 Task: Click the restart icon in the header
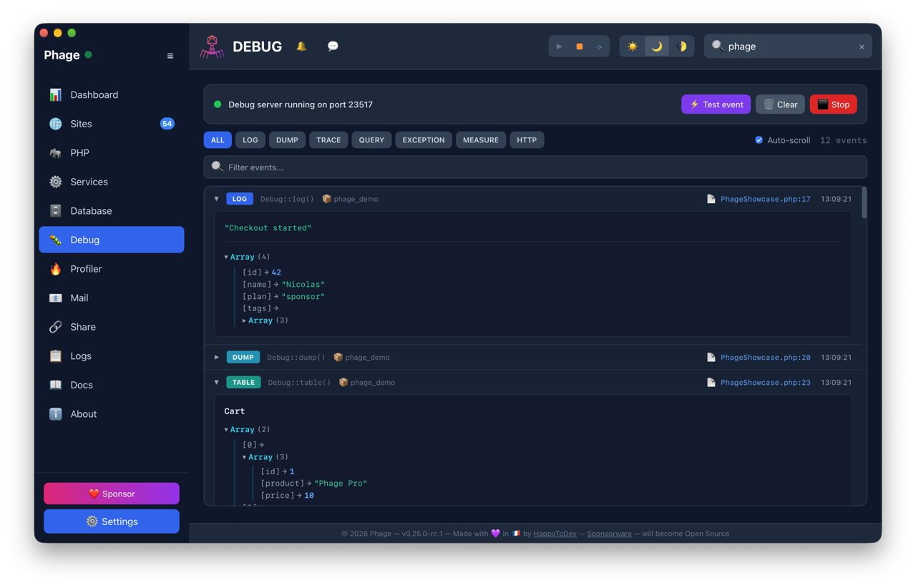pyautogui.click(x=599, y=46)
